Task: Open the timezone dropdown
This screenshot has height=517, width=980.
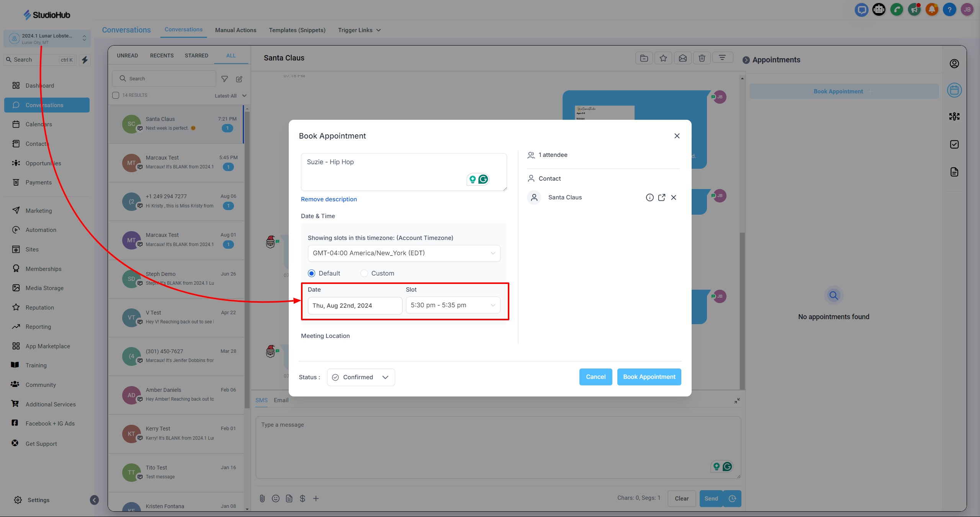Action: click(404, 253)
